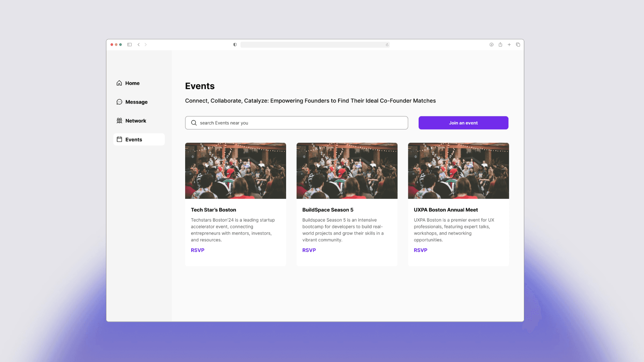644x362 pixels.
Task: Click the Tech Star's Boston title
Action: (x=213, y=210)
